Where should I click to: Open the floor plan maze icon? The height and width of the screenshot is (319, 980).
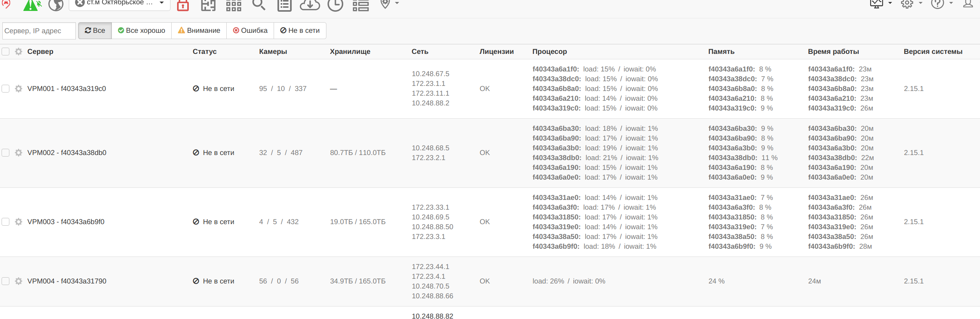(208, 5)
